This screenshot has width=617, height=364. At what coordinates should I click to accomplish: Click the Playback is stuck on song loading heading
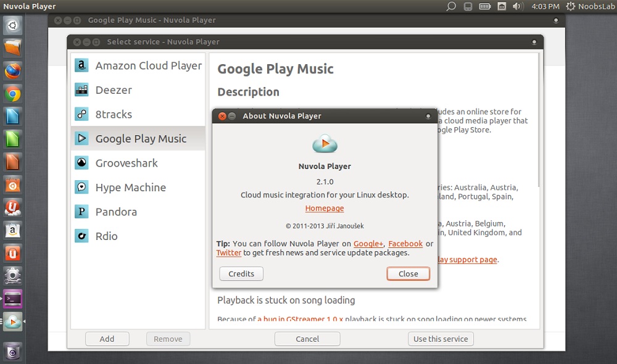click(x=286, y=300)
